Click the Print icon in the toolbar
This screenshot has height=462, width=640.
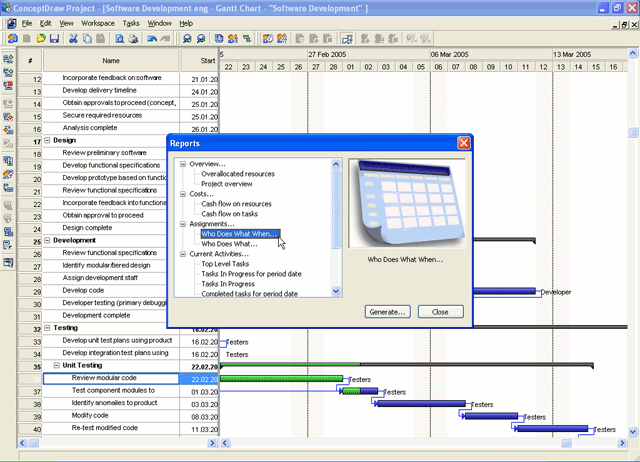pos(133,39)
